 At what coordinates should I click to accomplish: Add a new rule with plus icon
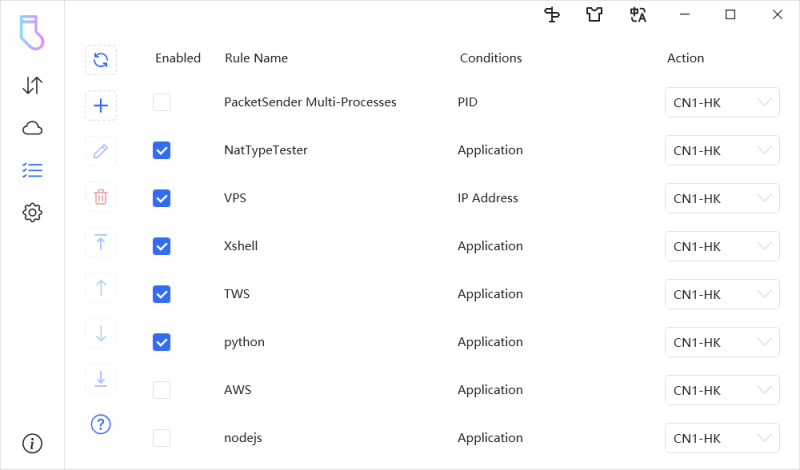101,105
